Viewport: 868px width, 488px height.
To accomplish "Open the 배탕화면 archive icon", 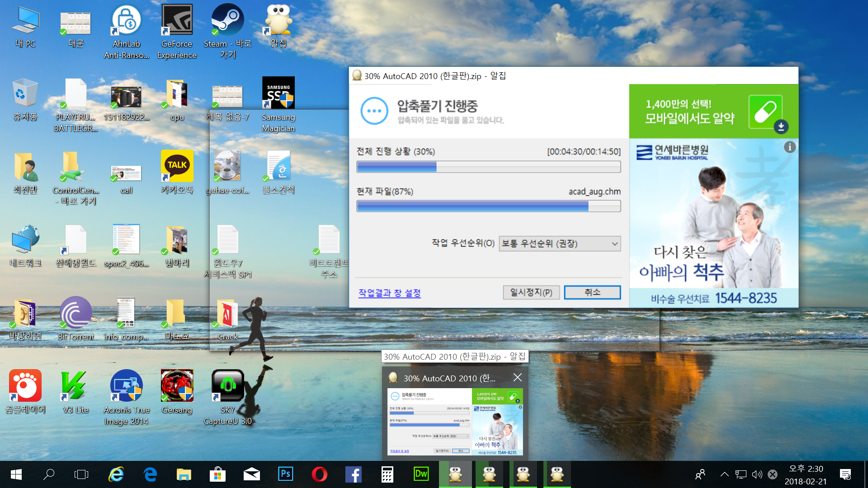I will [25, 319].
